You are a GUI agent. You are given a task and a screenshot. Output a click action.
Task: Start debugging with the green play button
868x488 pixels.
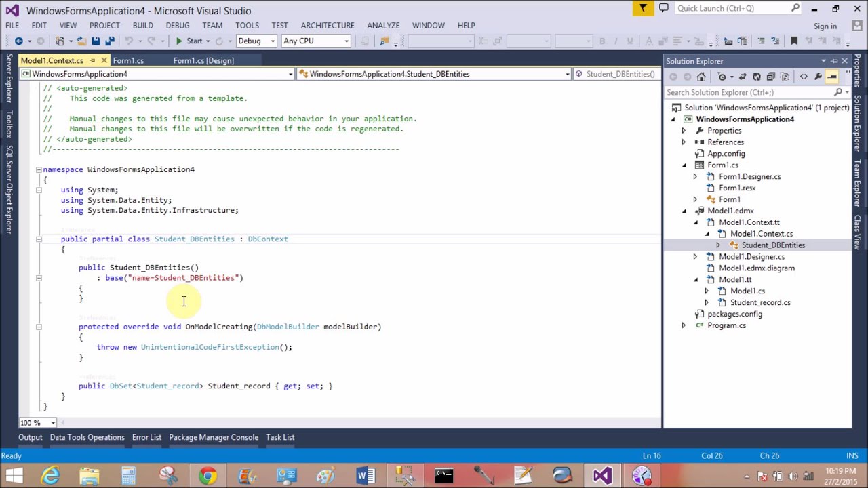pyautogui.click(x=179, y=41)
